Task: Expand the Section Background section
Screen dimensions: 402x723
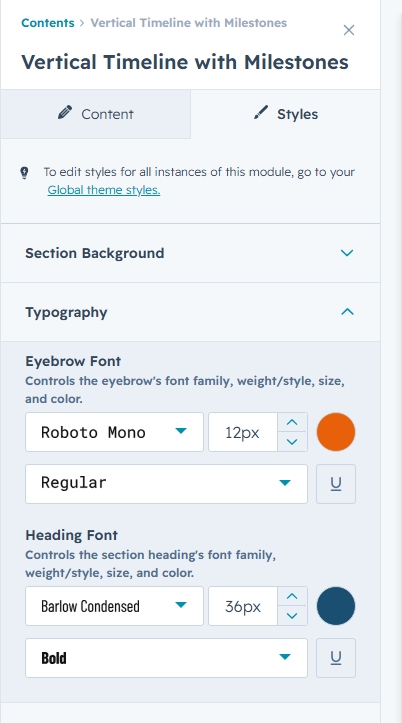Action: [190, 253]
